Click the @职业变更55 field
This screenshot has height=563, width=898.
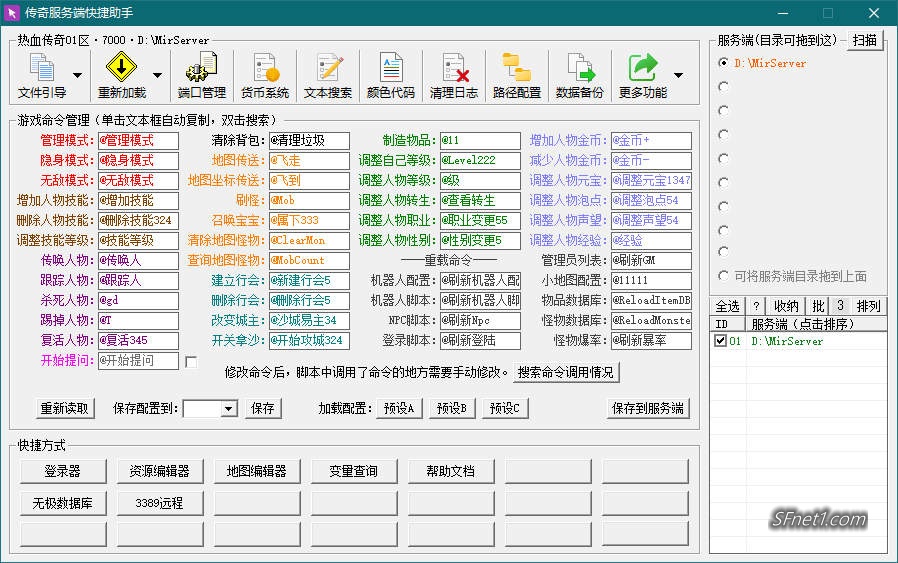[480, 221]
